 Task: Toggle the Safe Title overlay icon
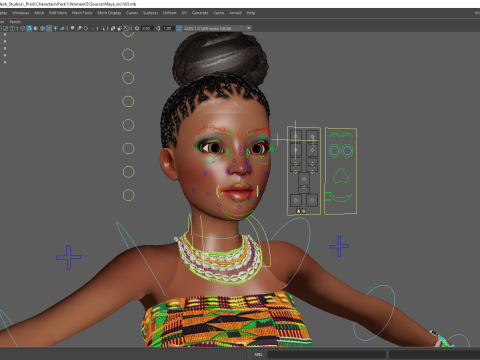coord(12,28)
